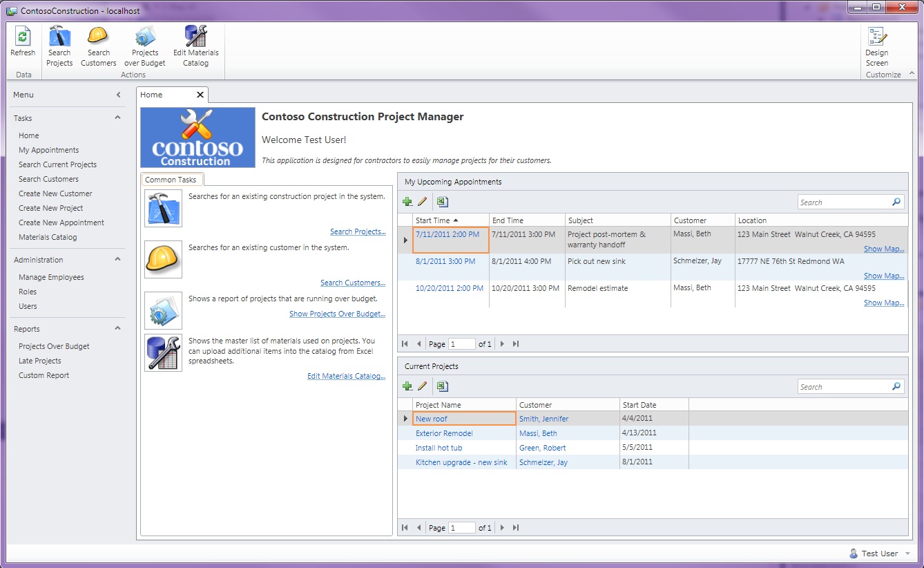Open Edit Materials Catalog ribbon icon
The width and height of the screenshot is (924, 568).
click(x=195, y=36)
